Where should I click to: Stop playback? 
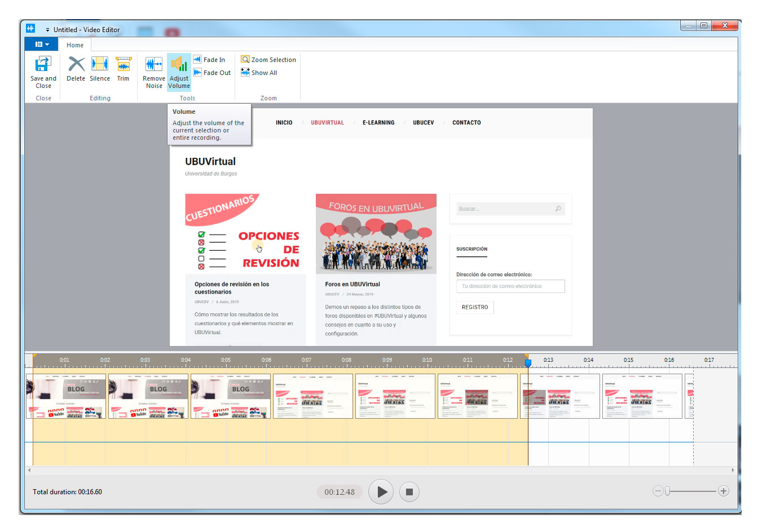pyautogui.click(x=409, y=492)
